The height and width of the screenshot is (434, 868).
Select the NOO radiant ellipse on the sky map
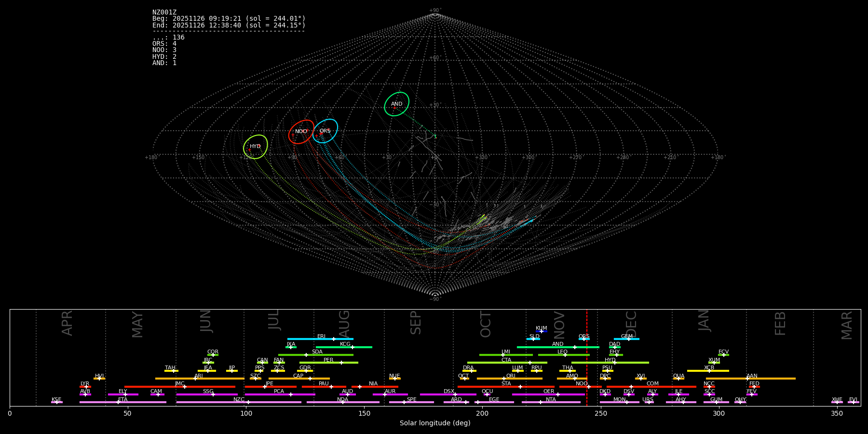301,132
